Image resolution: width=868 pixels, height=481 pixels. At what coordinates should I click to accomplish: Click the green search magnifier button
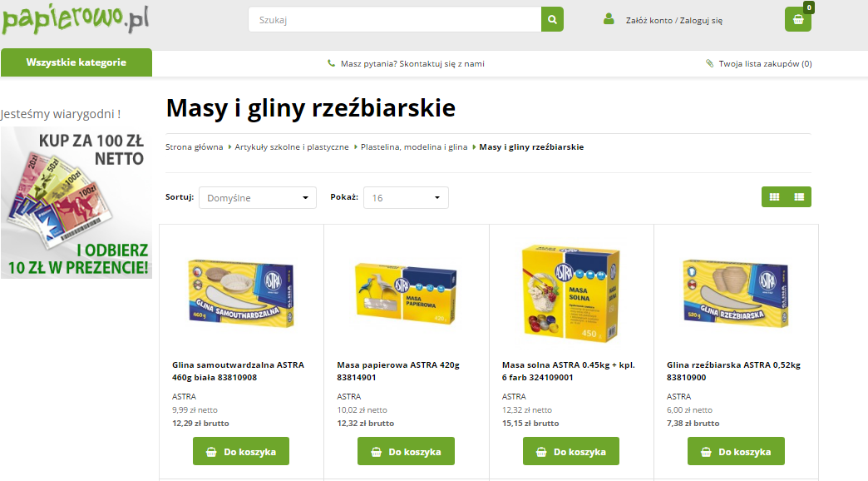point(552,19)
